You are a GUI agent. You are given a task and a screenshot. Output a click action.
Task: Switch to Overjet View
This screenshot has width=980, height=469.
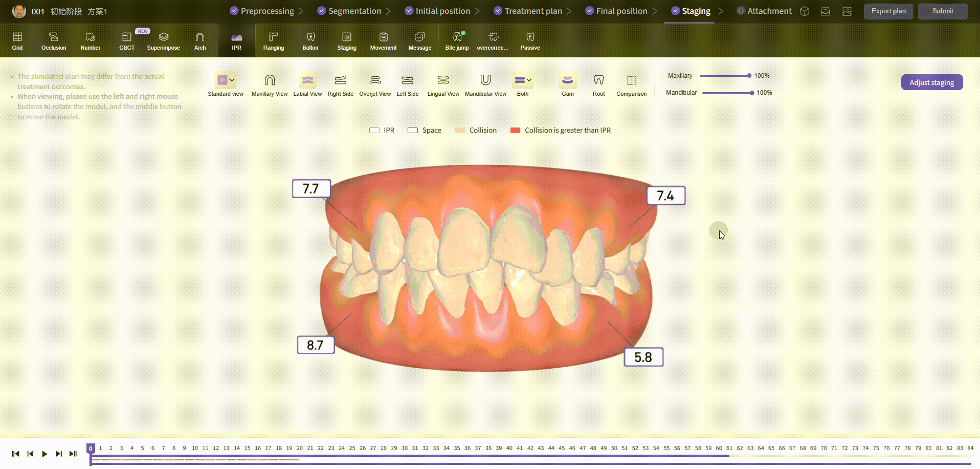click(x=375, y=85)
